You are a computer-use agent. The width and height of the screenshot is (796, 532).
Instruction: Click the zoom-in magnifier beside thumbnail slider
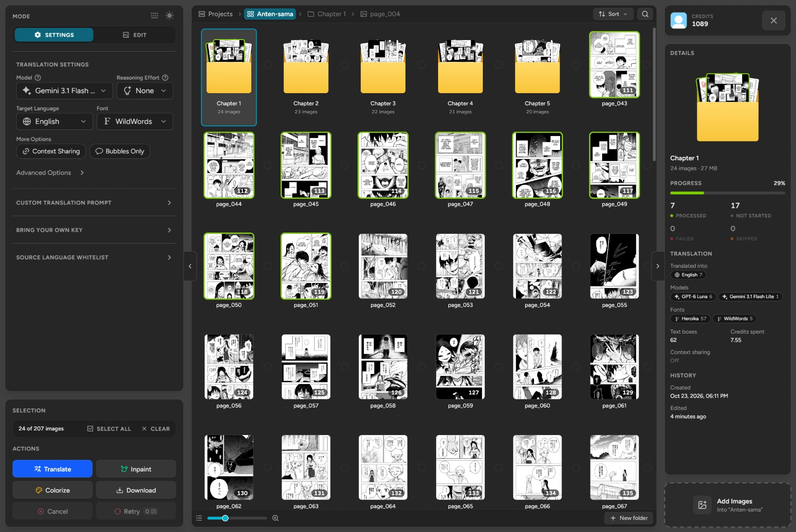[x=275, y=518]
